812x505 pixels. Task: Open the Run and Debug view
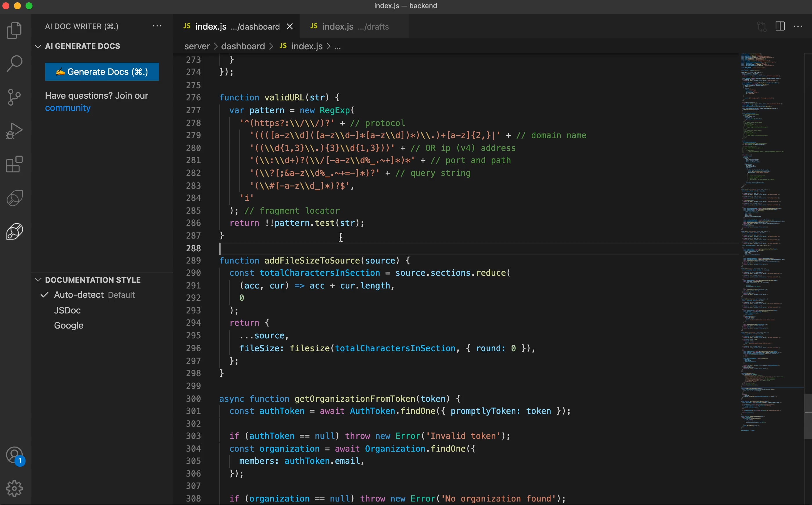(14, 131)
